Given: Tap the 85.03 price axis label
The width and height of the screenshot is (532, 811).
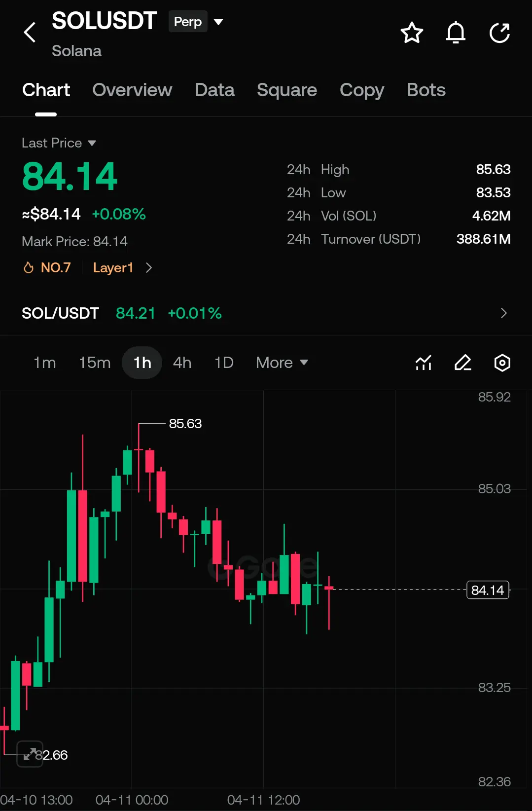Looking at the screenshot, I should tap(494, 489).
